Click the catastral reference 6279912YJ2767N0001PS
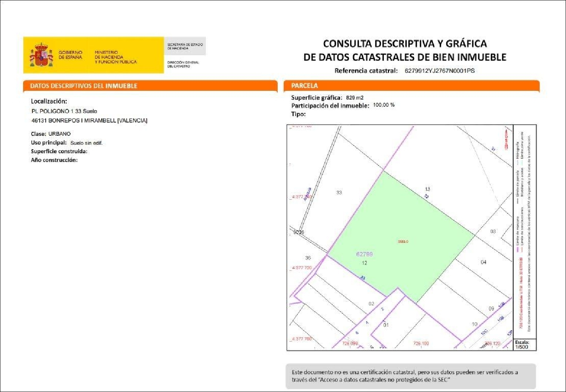Viewport: 566px width, 392px height. (x=439, y=70)
